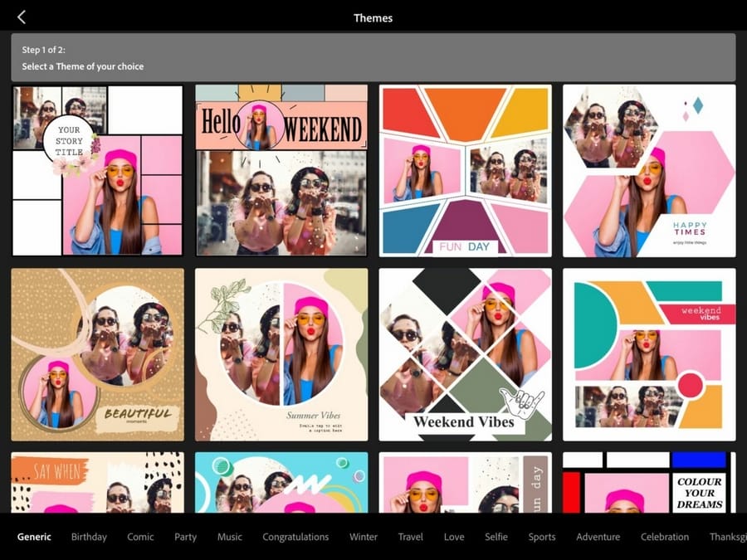Choose the Party category tab
Screen dimensions: 747x560
(x=185, y=537)
